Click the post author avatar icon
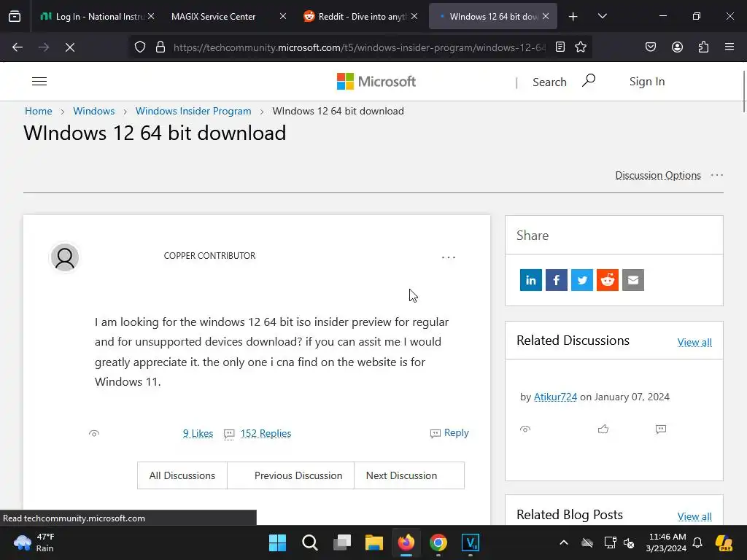Image resolution: width=747 pixels, height=560 pixels. [65, 257]
